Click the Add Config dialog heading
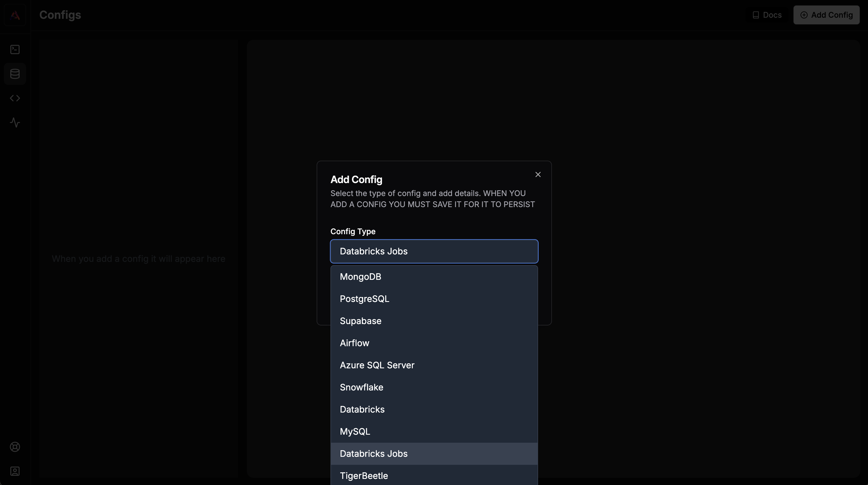This screenshot has height=485, width=868. tap(356, 179)
